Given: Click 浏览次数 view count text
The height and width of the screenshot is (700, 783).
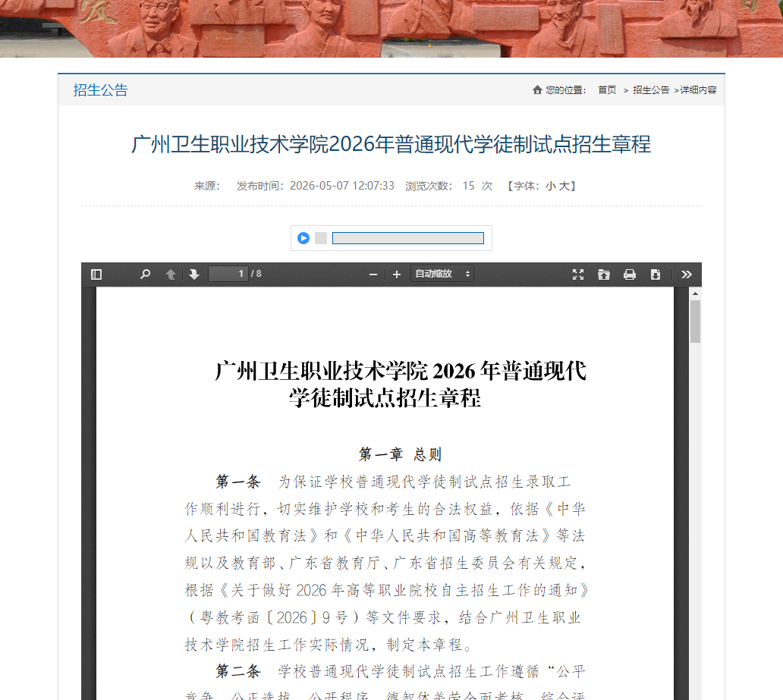Looking at the screenshot, I should click(x=449, y=186).
